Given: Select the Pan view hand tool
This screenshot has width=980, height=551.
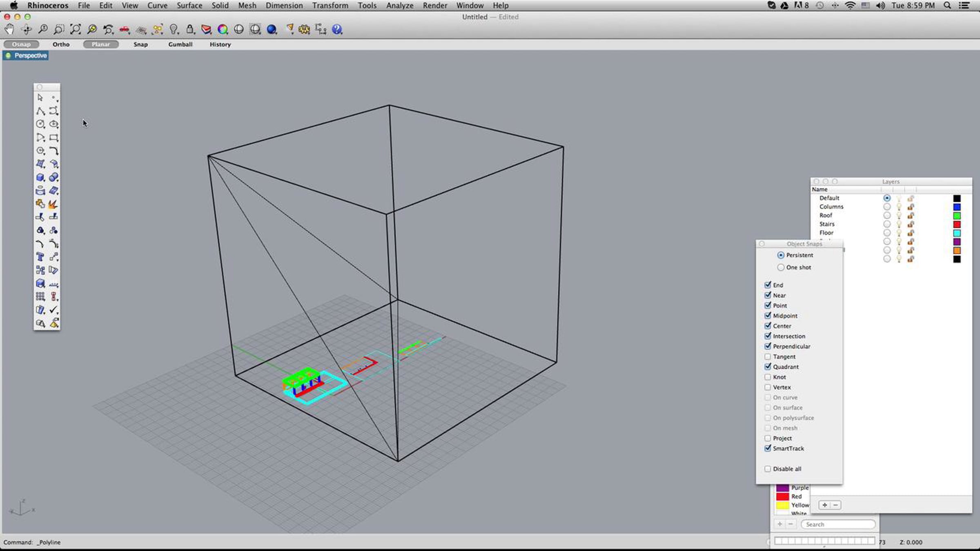Looking at the screenshot, I should pyautogui.click(x=9, y=29).
